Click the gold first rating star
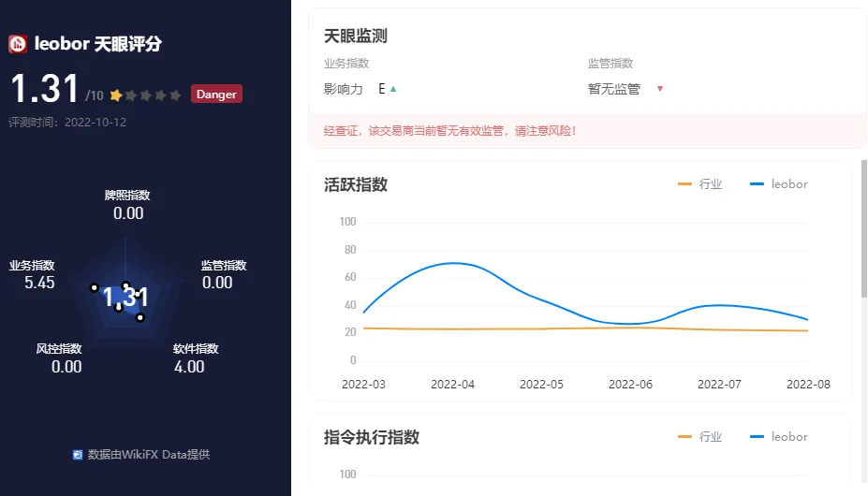Image resolution: width=868 pixels, height=496 pixels. tap(116, 95)
